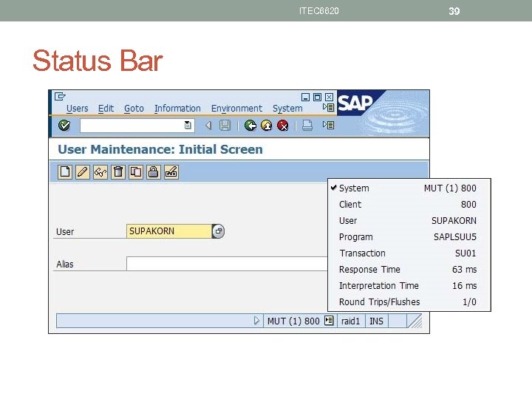This screenshot has height=399, width=532.
Task: Click the Alias input field
Action: point(227,264)
